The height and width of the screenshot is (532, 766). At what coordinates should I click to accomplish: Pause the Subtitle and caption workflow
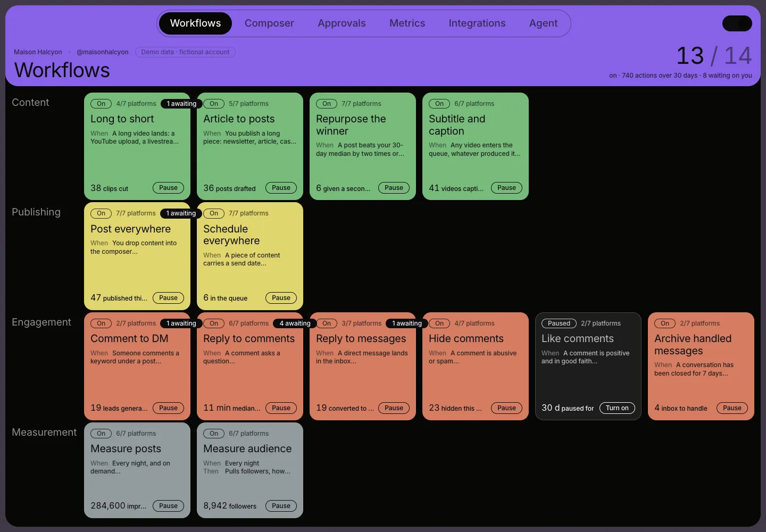506,188
